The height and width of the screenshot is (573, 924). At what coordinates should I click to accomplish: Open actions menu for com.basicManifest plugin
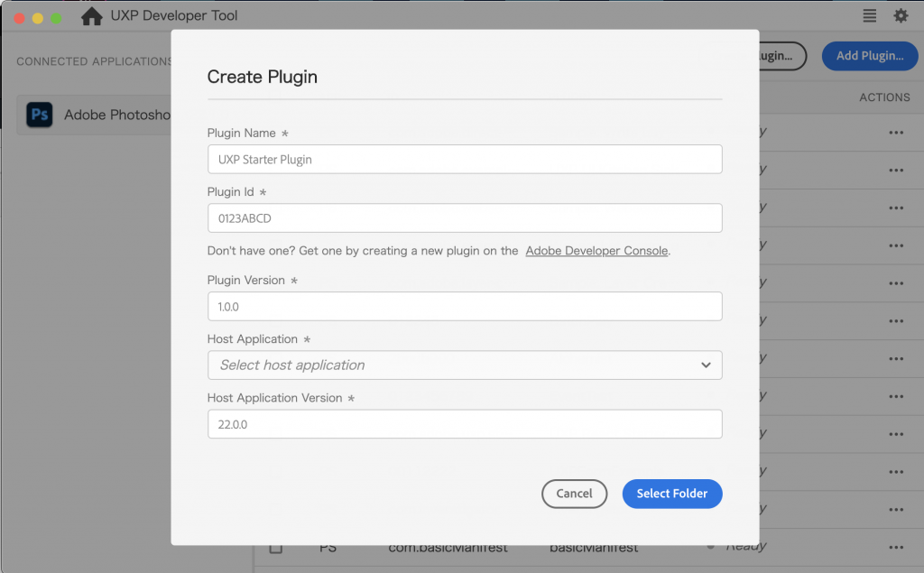[896, 546]
